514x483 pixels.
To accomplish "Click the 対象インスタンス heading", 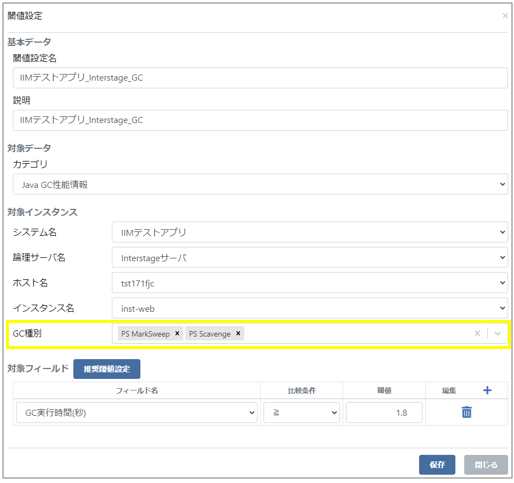I will 42,212.
